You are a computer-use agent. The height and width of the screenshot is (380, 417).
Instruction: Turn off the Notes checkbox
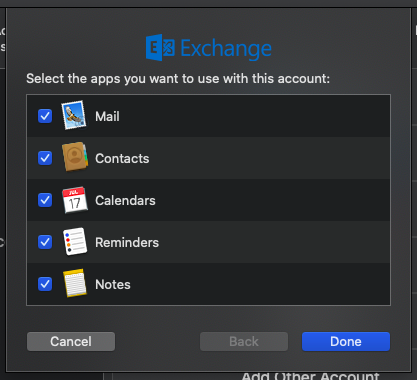click(x=45, y=284)
